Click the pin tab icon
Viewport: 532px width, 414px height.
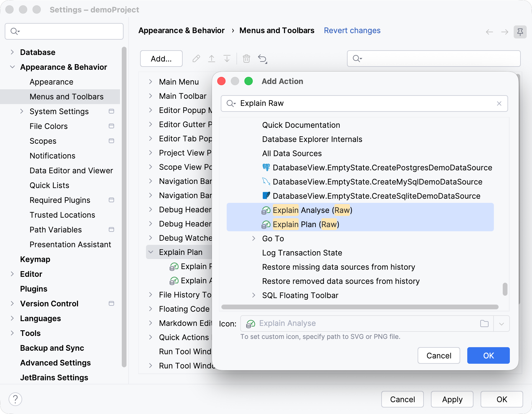pyautogui.click(x=520, y=32)
